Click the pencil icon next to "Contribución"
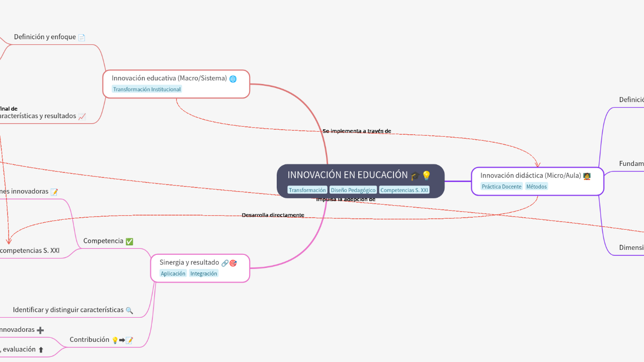Image resolution: width=644 pixels, height=362 pixels. (x=130, y=339)
